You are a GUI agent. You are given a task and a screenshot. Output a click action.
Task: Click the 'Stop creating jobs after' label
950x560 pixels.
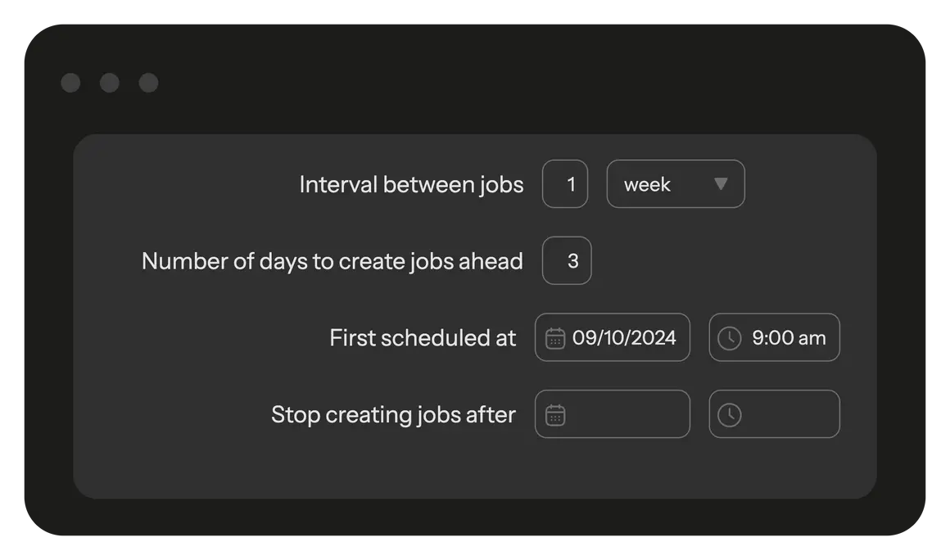pos(393,415)
